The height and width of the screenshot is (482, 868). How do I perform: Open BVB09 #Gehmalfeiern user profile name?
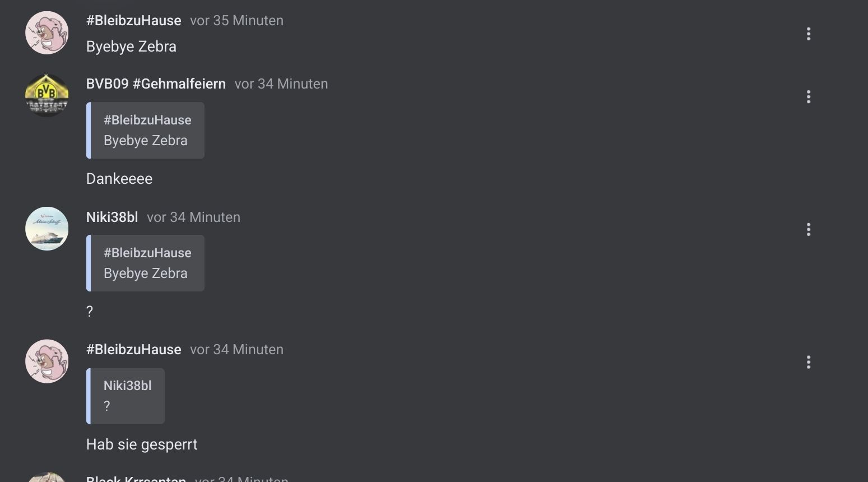tap(156, 84)
